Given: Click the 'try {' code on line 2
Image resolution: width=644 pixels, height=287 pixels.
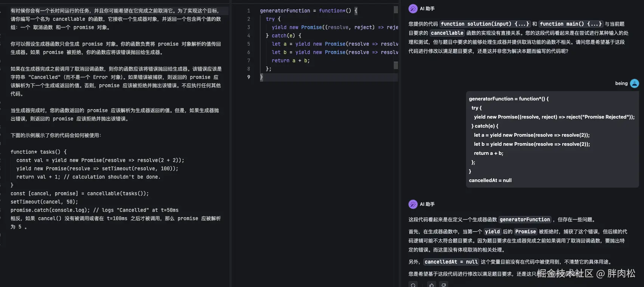Looking at the screenshot, I should (x=273, y=19).
